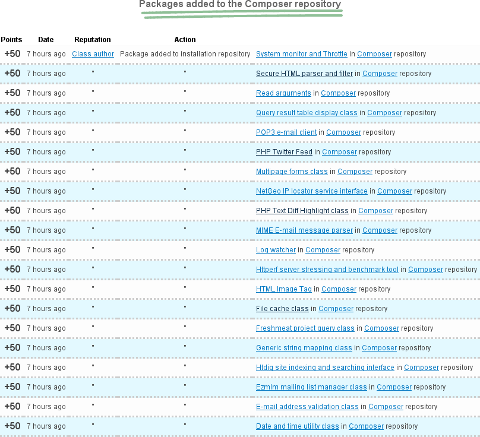This screenshot has width=480, height=437.
Task: Open Generic string mapping class link
Action: [304, 348]
